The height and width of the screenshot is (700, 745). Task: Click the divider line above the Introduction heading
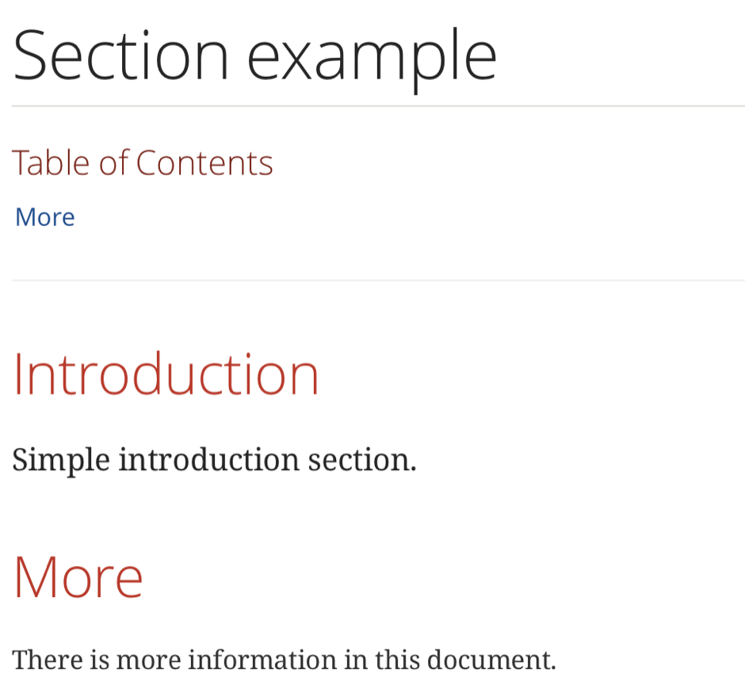tap(378, 281)
